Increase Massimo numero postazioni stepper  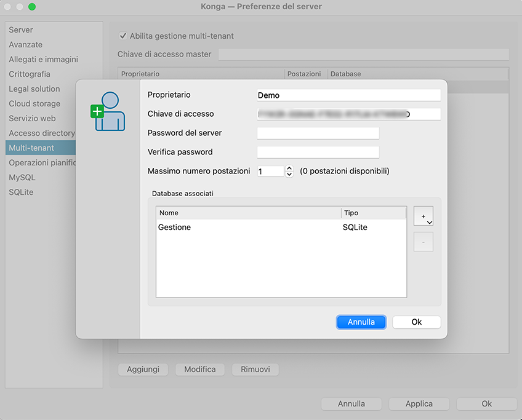tap(290, 168)
